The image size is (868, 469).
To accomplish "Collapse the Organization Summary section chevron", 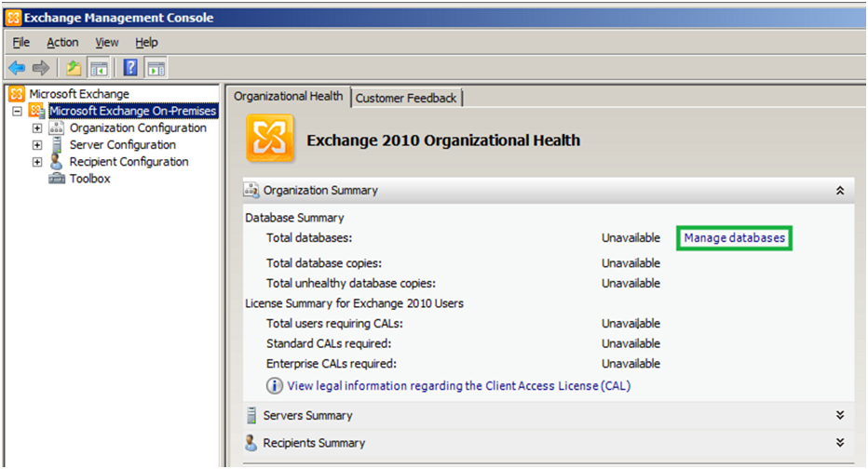I will click(x=840, y=190).
